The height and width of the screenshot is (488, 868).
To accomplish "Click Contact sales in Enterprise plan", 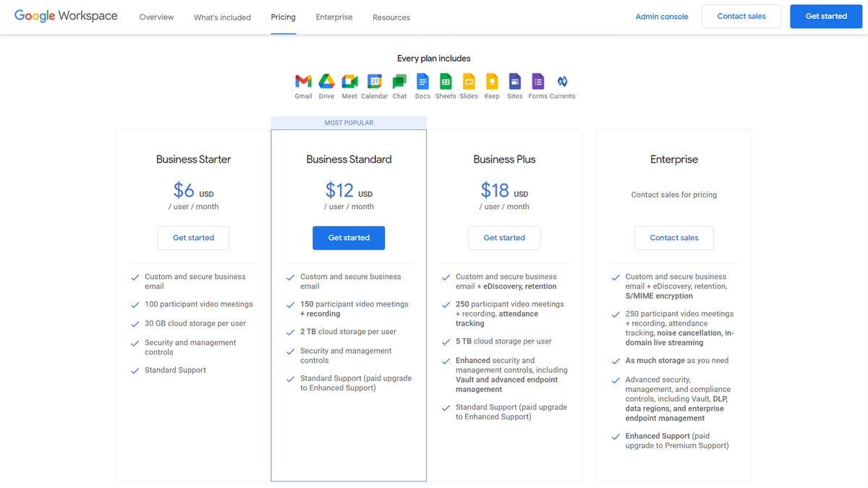I will pos(674,238).
